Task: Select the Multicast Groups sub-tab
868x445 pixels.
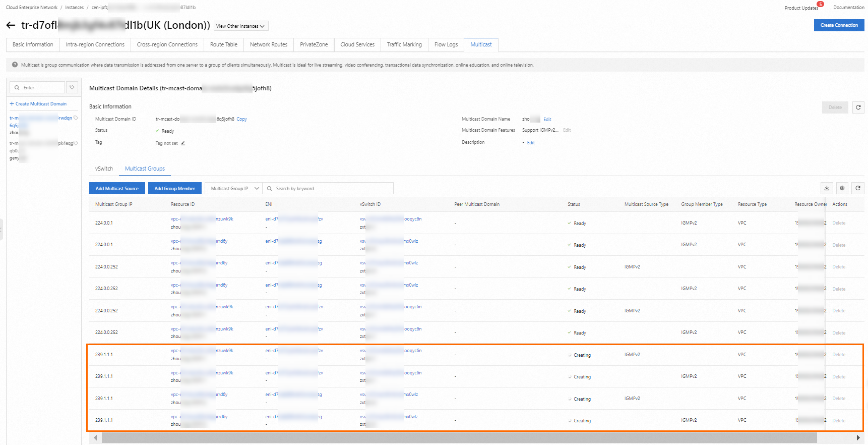Action: pos(145,169)
